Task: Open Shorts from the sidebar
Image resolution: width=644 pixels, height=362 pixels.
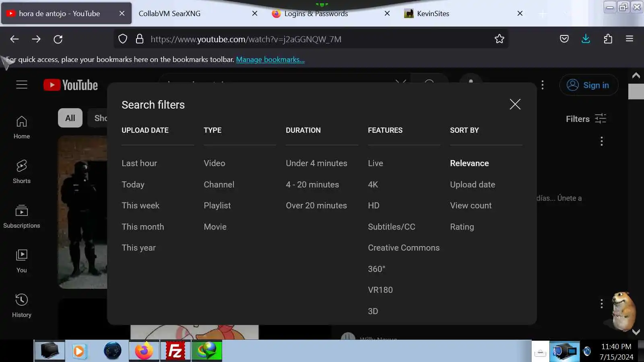Action: coord(22,172)
